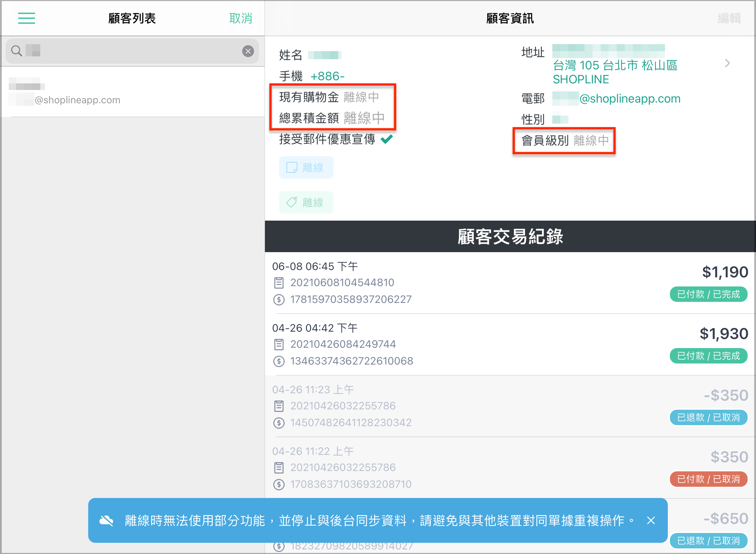This screenshot has height=554, width=756.
Task: Click 已付款 / 已完成 badge on $1,930 order
Action: click(x=709, y=356)
